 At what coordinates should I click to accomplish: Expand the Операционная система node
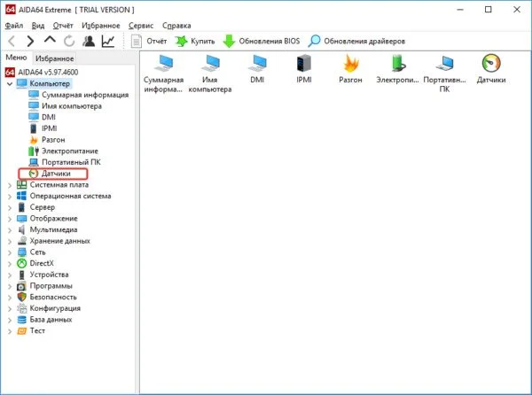(x=10, y=196)
